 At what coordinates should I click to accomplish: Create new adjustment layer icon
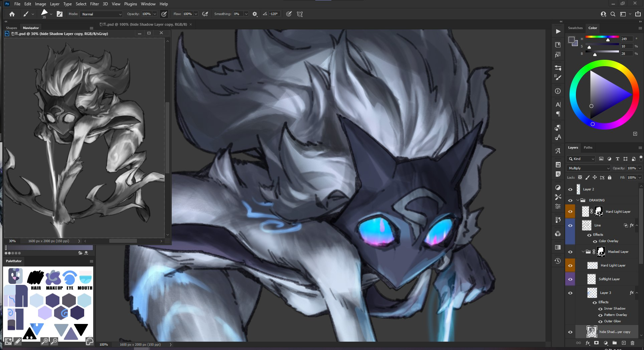[606, 343]
